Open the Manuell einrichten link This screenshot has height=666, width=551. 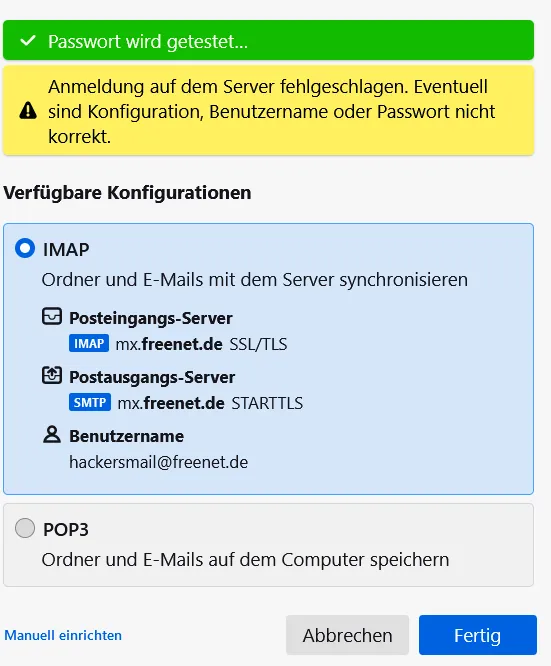point(63,635)
